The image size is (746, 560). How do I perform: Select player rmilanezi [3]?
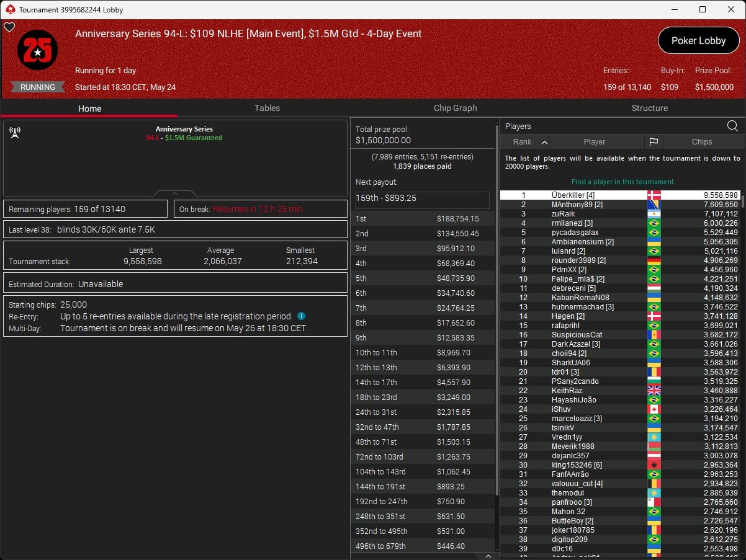coord(620,223)
